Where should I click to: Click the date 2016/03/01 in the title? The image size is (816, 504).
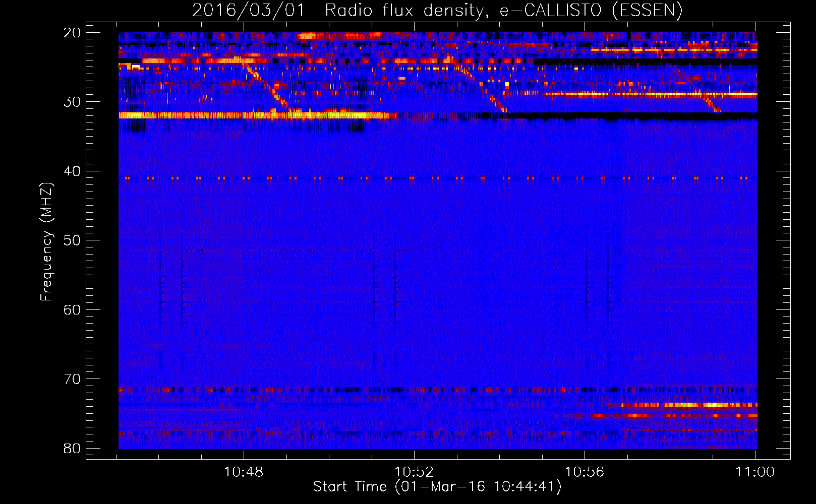[249, 10]
